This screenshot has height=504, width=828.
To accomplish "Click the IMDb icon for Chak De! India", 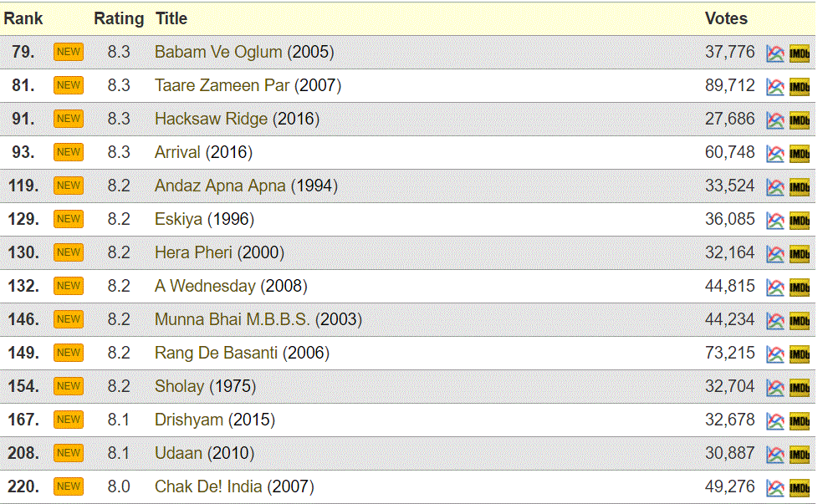I will 800,488.
